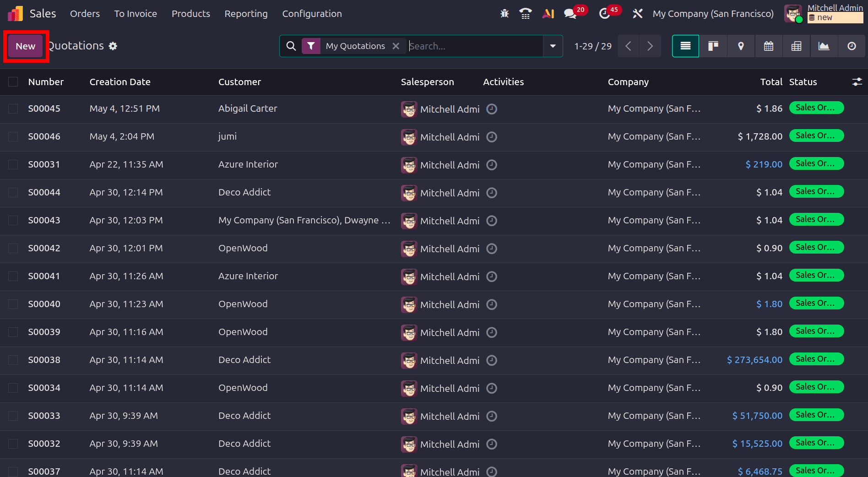
Task: Click activity clock for S00031
Action: click(492, 165)
